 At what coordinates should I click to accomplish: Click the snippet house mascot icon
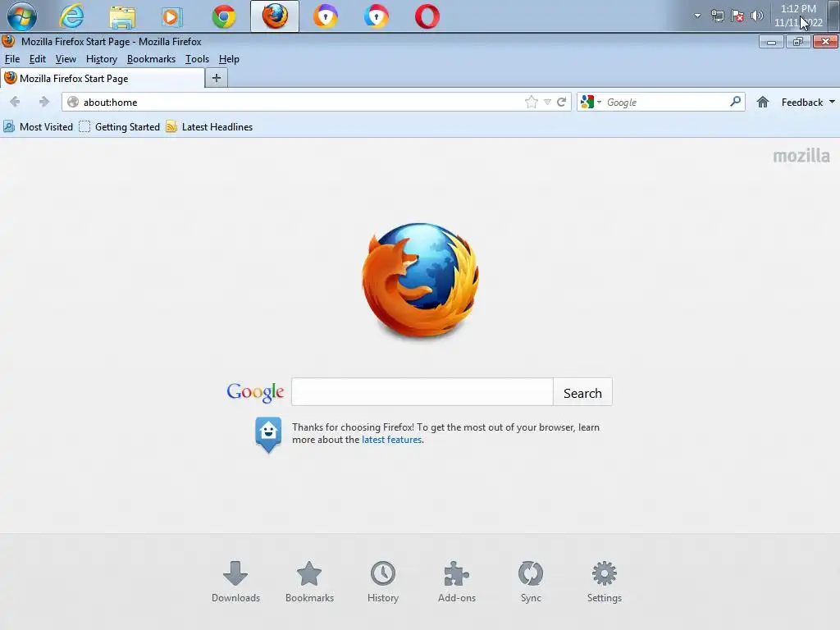tap(268, 435)
